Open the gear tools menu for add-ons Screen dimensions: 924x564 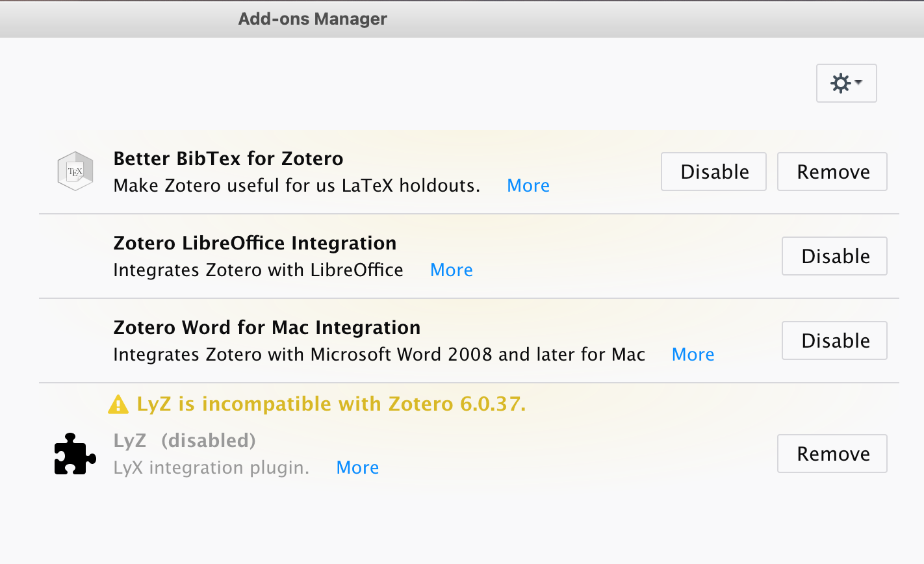(x=846, y=83)
